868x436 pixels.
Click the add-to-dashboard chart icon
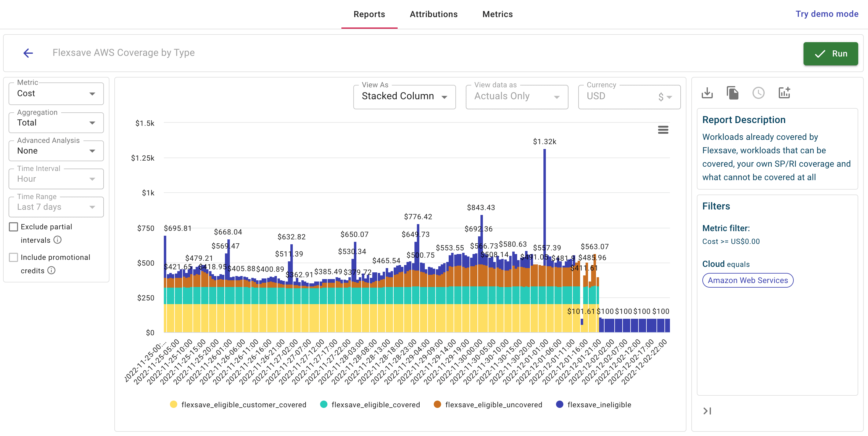784,93
